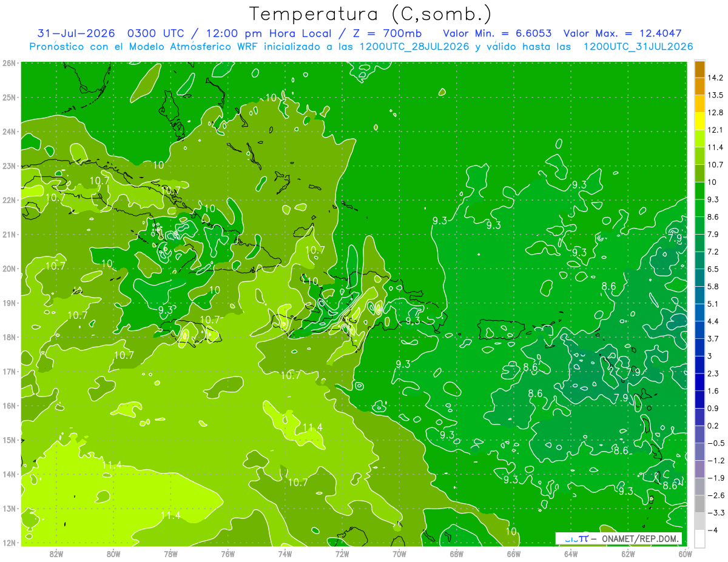Screen dimensions: 728x562
Task: Click the "Valor Min. = 6.6053" text
Action: (497, 33)
